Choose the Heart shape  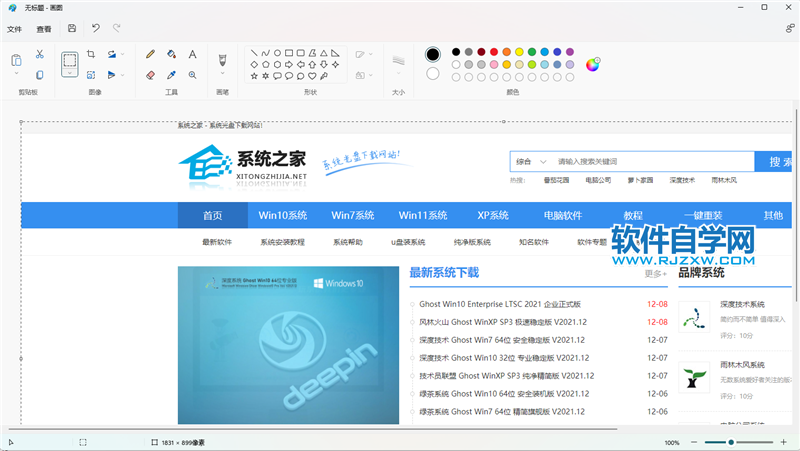312,76
